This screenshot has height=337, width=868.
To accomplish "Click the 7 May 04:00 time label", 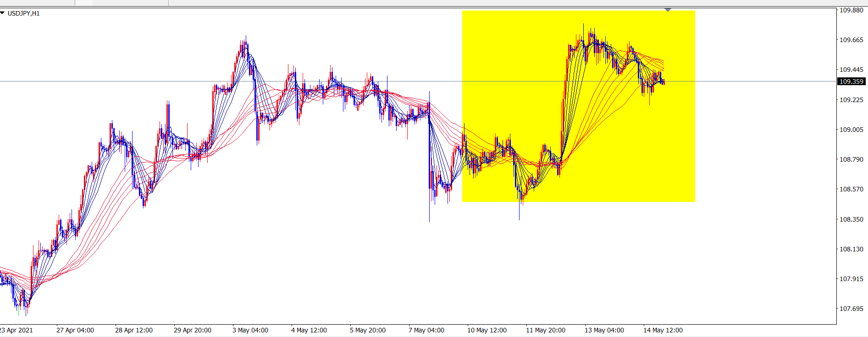I will click(x=426, y=330).
